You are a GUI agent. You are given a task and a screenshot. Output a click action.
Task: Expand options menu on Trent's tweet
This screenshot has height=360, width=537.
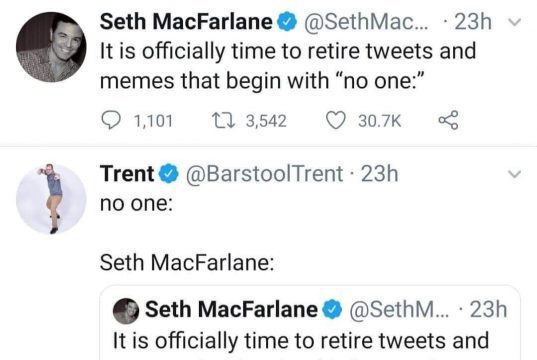pos(514,174)
